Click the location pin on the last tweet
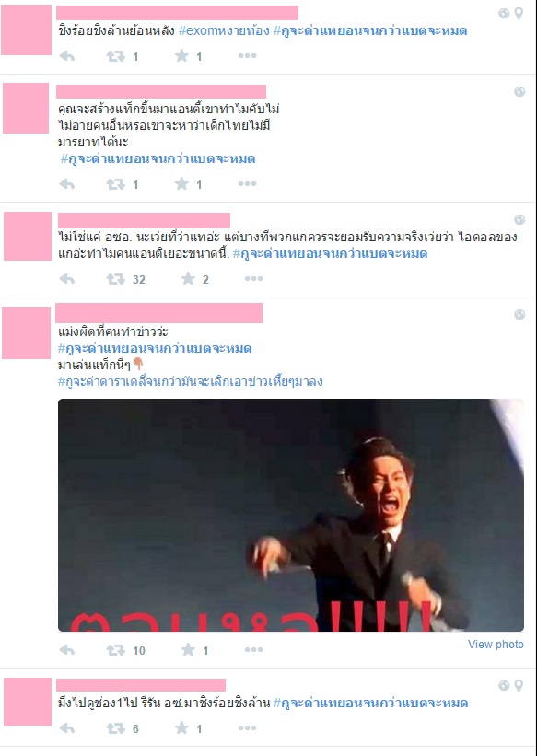537x756 pixels. pos(519,685)
